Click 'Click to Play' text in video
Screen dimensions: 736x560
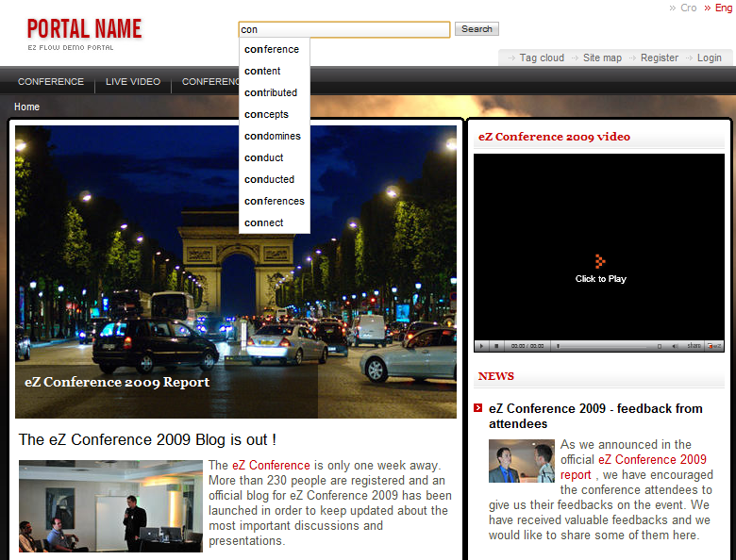tap(601, 279)
